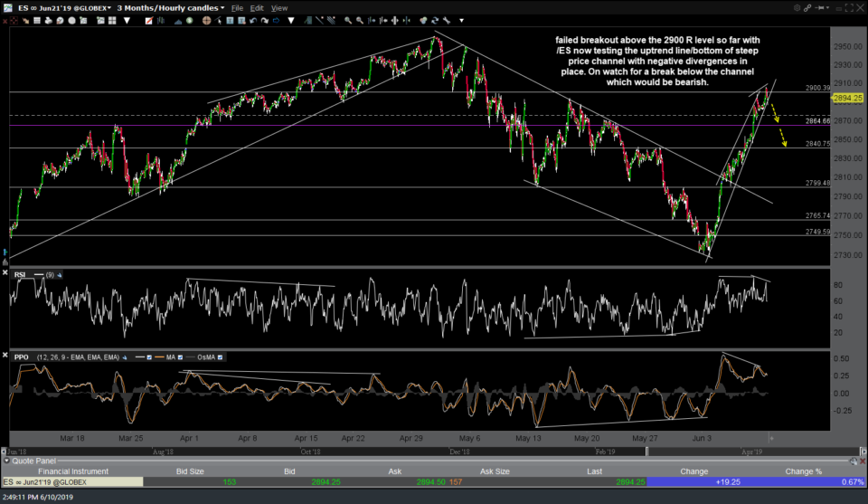868x504 pixels.
Task: Open the File menu
Action: coord(237,8)
